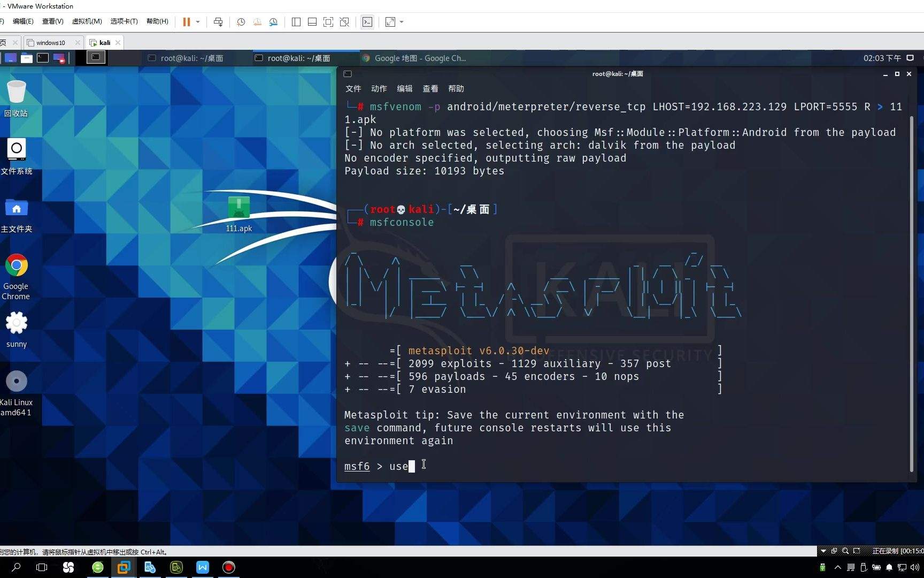This screenshot has height=578, width=924.
Task: Open the 虚拟机(M) menu in VMware
Action: coord(87,21)
